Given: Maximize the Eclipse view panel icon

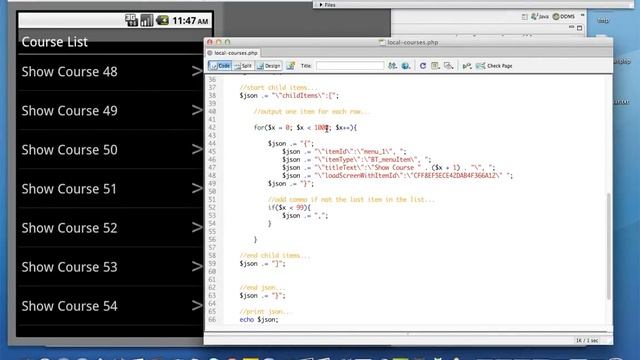Looking at the screenshot, I should (x=580, y=28).
